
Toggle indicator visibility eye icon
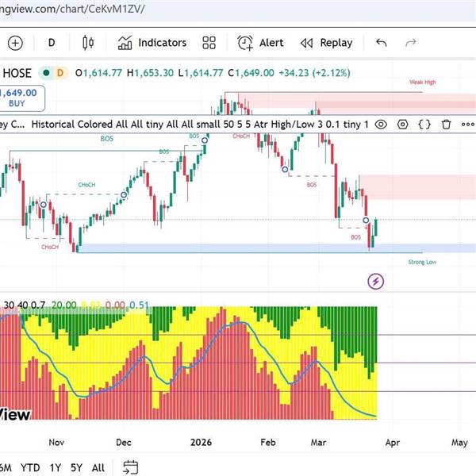pyautogui.click(x=381, y=125)
